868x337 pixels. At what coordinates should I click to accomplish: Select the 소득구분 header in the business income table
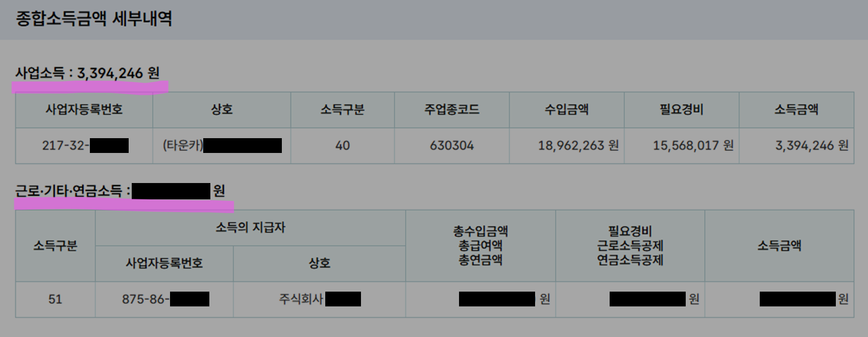pyautogui.click(x=343, y=110)
